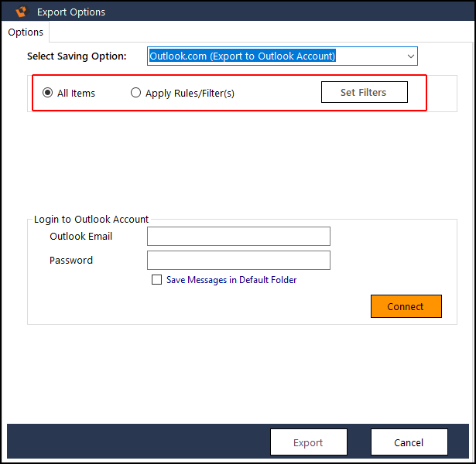
Task: Open the Select Saving Option dropdown
Action: pyautogui.click(x=283, y=56)
